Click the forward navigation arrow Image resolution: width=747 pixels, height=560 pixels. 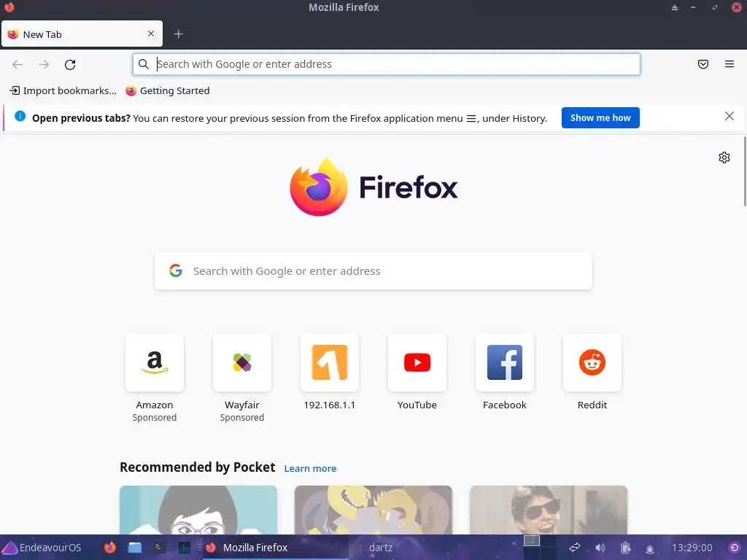pyautogui.click(x=44, y=64)
